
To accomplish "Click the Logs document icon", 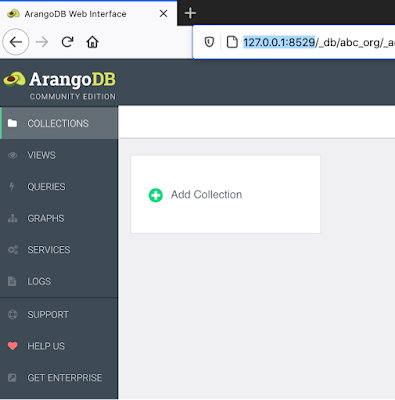I will point(12,281).
